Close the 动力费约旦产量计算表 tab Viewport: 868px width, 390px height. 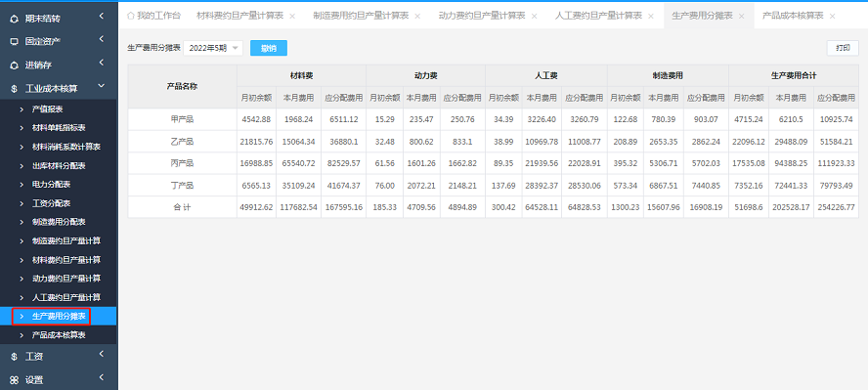535,16
